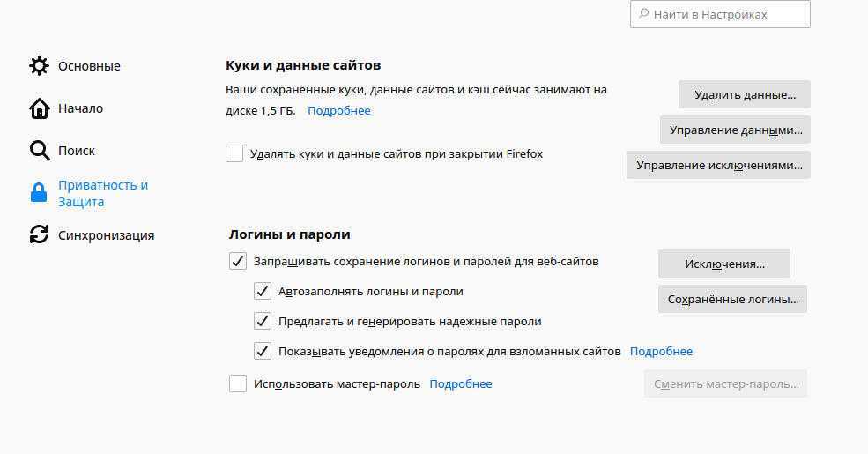868x454 pixels.
Task: Enable deleting cookies when Firefox closes
Action: point(234,153)
